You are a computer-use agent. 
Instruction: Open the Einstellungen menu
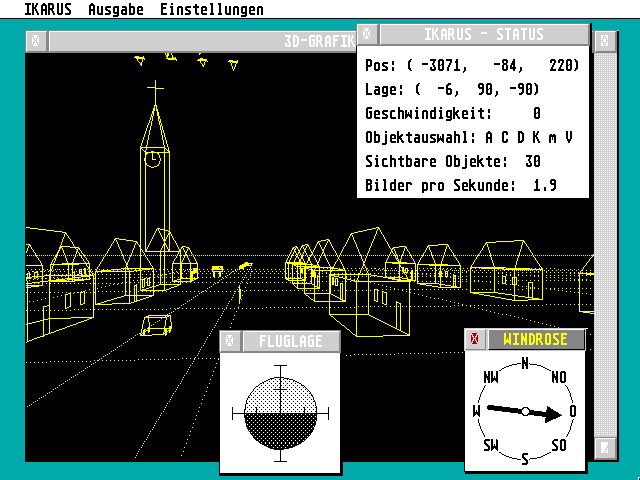211,9
